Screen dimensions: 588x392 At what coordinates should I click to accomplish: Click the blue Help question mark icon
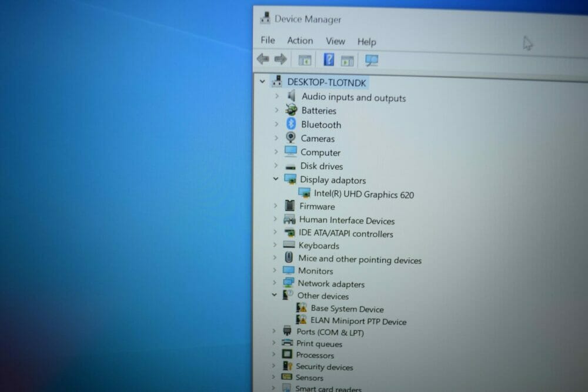[329, 59]
